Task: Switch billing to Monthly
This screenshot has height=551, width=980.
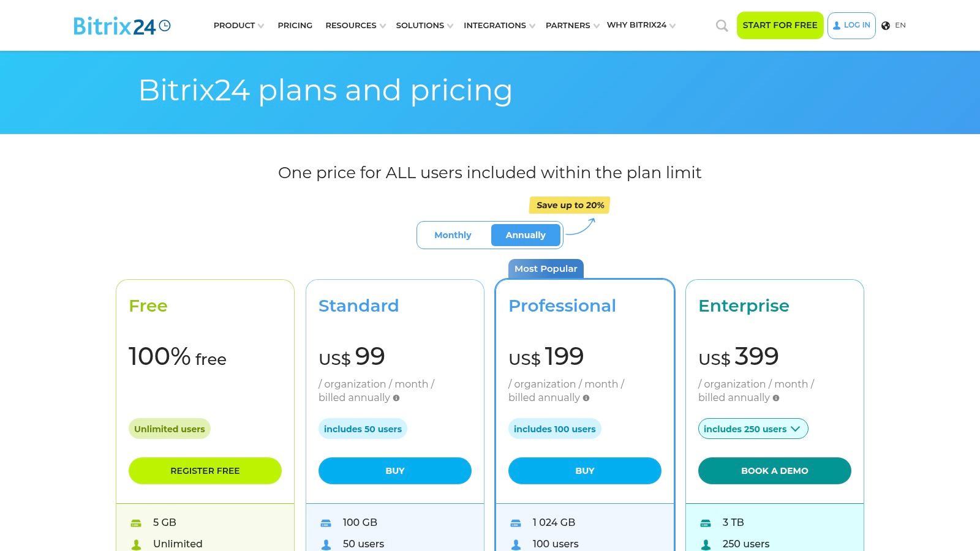Action: pos(453,235)
